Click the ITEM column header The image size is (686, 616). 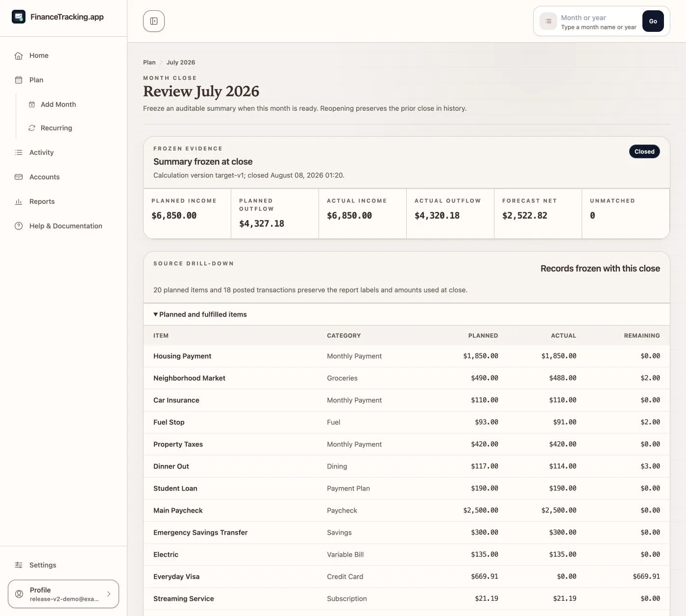point(161,336)
